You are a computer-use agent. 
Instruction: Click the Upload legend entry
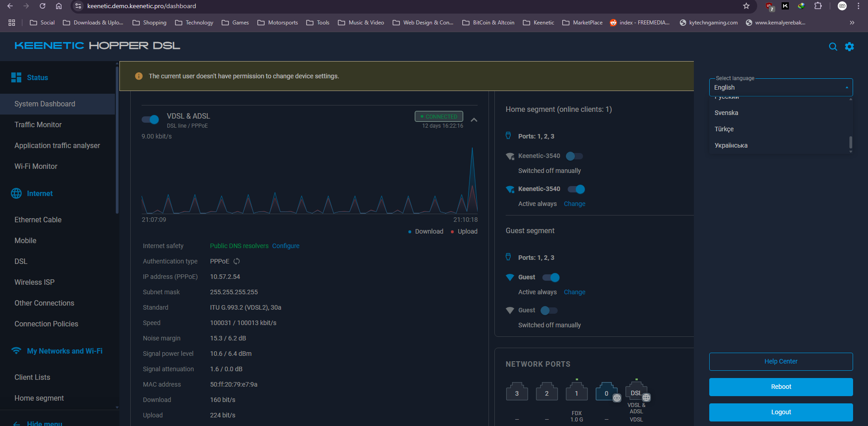pyautogui.click(x=464, y=231)
